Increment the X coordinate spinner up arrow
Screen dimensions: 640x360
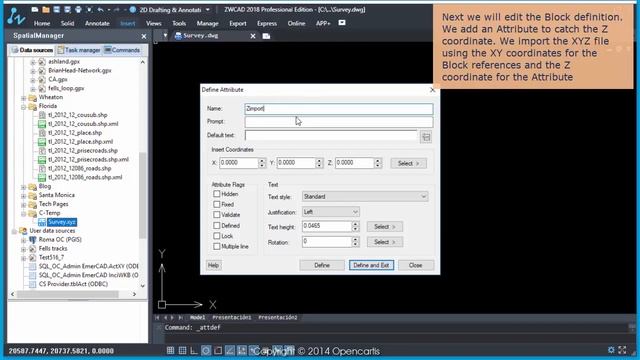262,160
